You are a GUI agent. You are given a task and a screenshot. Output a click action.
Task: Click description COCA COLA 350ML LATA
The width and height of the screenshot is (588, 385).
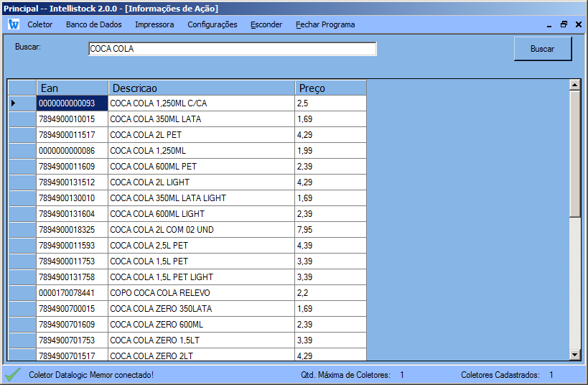[x=202, y=119]
